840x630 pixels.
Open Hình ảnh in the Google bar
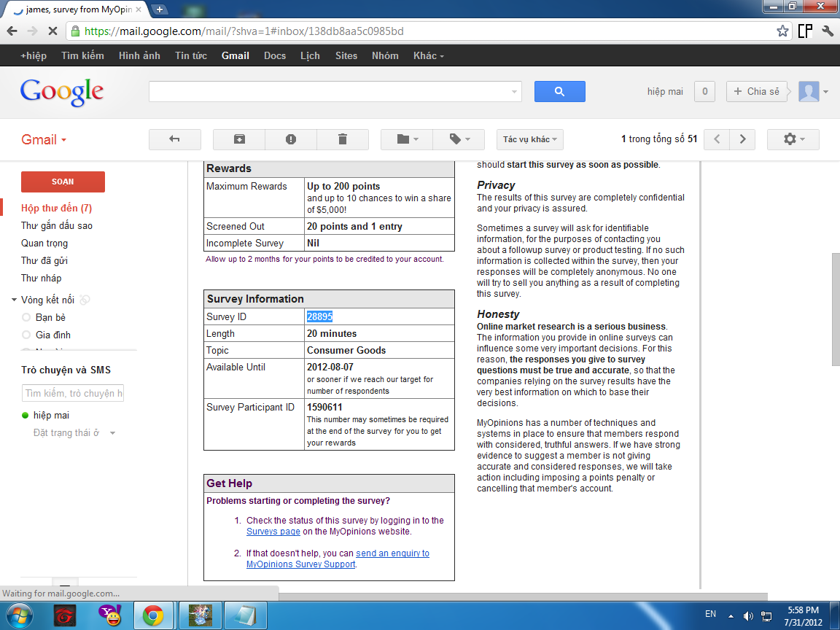(139, 55)
